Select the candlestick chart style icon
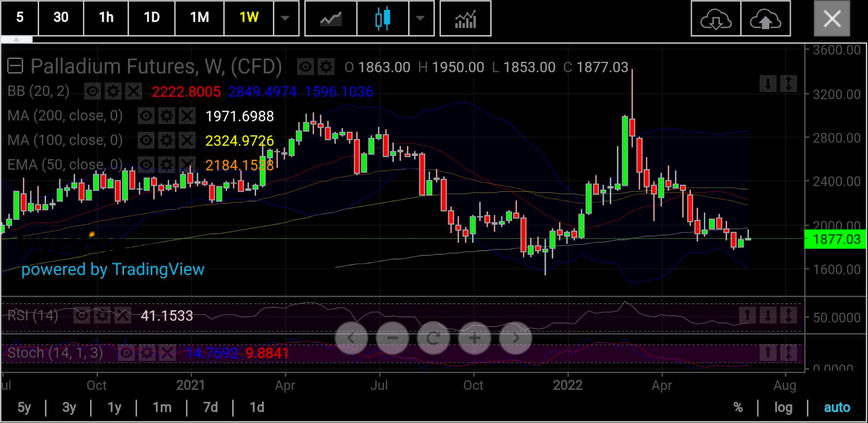The image size is (868, 423). tap(382, 19)
